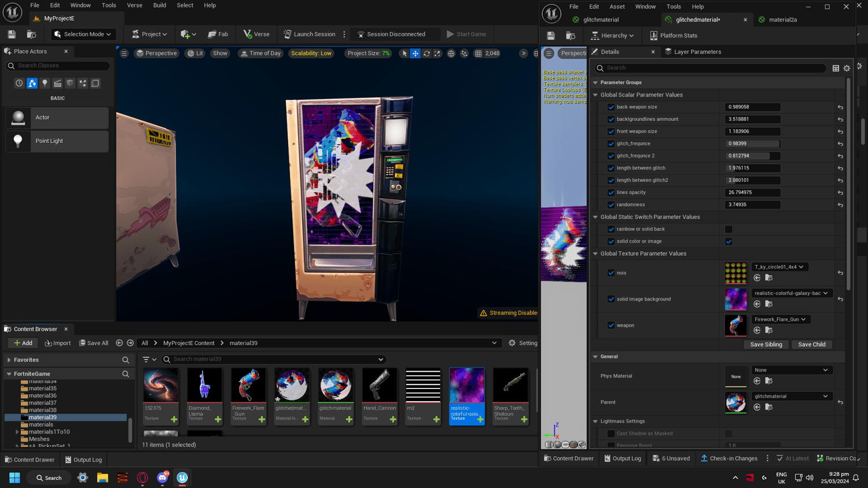Open the viewport hamburger options menu
Image resolution: width=868 pixels, height=488 pixels.
[x=124, y=53]
